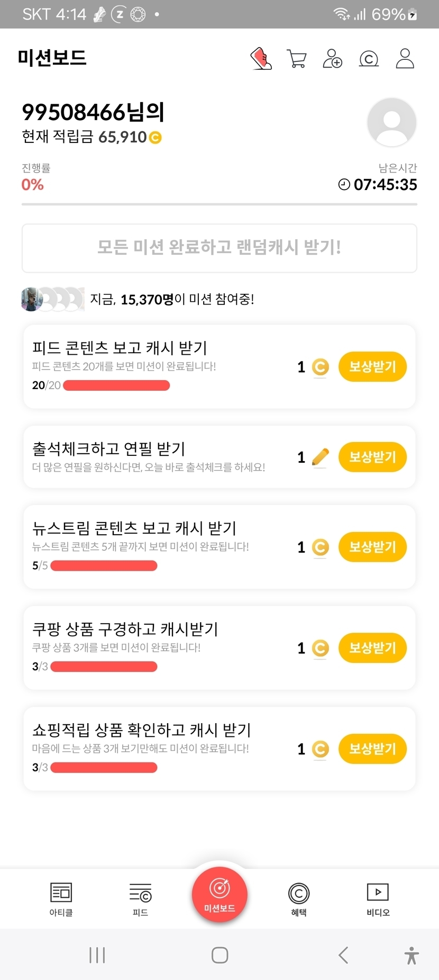Claim pencil reward for 출석체크 mission
The width and height of the screenshot is (439, 980).
372,457
